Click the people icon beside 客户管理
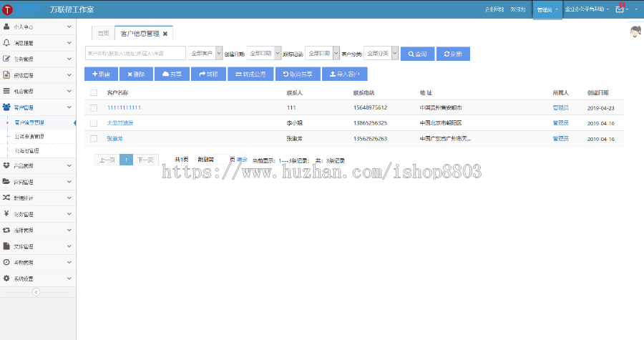The height and width of the screenshot is (340, 644). [x=6, y=107]
